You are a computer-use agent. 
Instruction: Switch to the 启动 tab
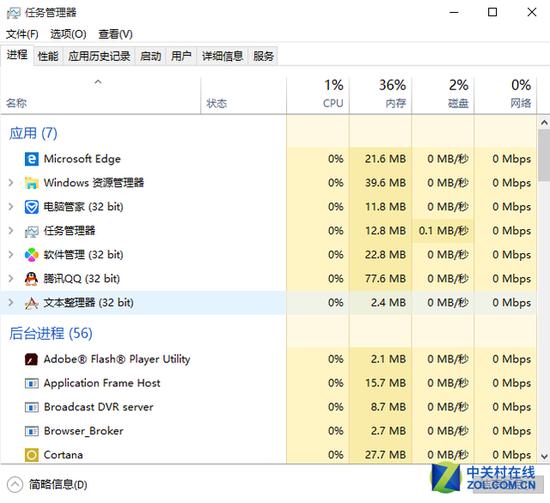(x=151, y=56)
